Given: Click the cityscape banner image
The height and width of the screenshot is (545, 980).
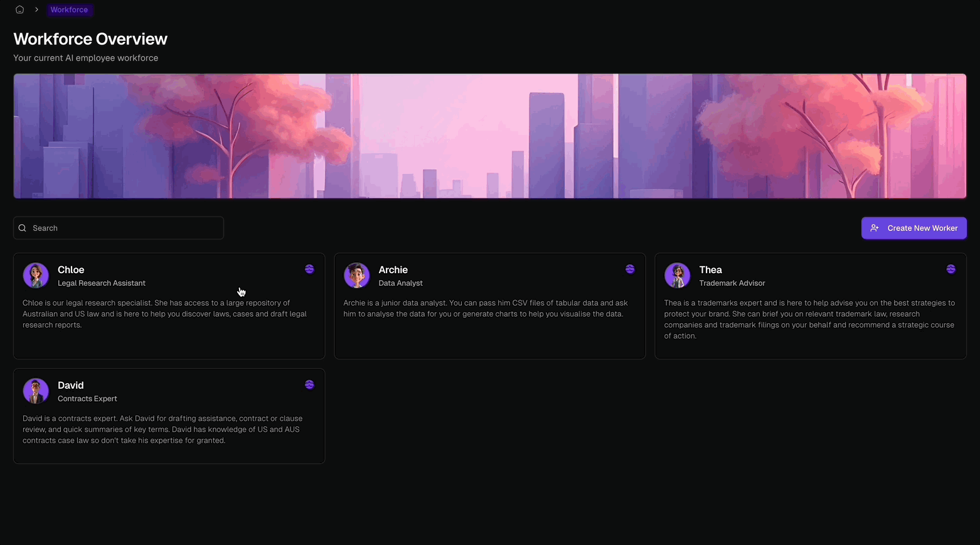Looking at the screenshot, I should pos(489,136).
